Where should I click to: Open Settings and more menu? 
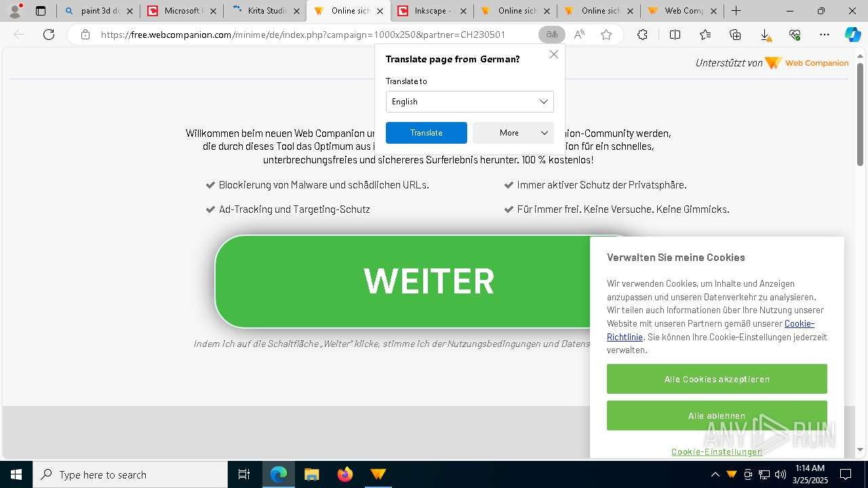tap(825, 35)
